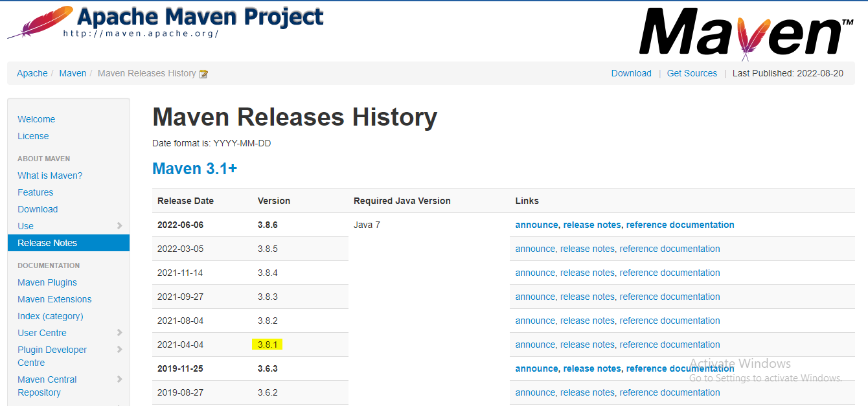Click the 2019-11-25 release date cell
This screenshot has height=406, width=868.
(x=180, y=368)
